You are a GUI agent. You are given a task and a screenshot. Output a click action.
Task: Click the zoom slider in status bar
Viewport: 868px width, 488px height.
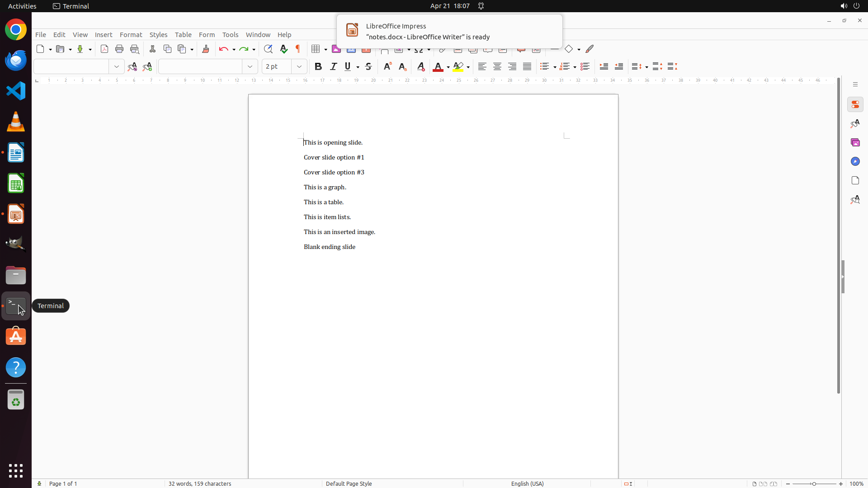[x=814, y=483]
